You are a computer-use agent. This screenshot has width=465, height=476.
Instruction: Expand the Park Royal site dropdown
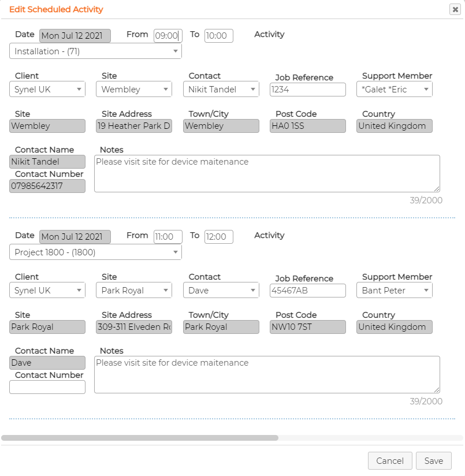(x=134, y=290)
